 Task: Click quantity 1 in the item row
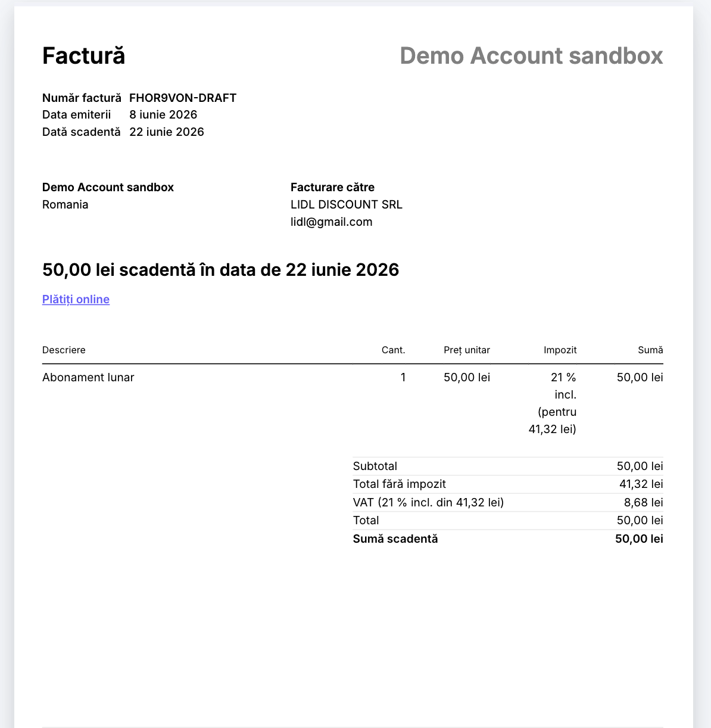(x=403, y=377)
